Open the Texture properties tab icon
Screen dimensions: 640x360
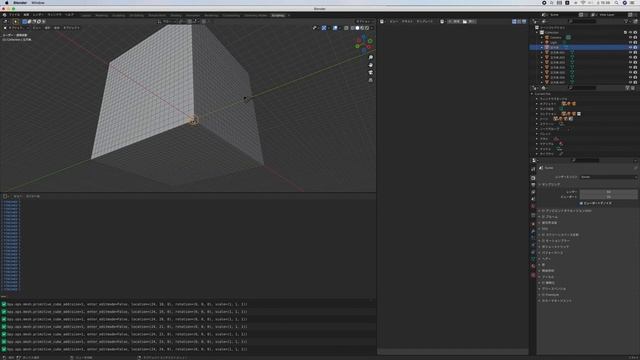pos(533,275)
